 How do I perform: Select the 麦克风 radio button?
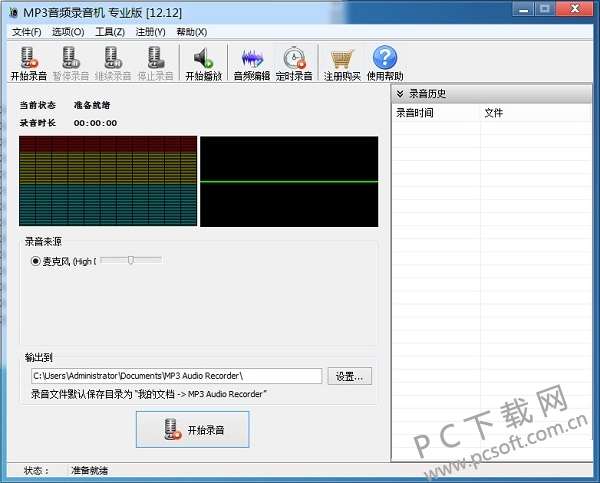click(36, 261)
